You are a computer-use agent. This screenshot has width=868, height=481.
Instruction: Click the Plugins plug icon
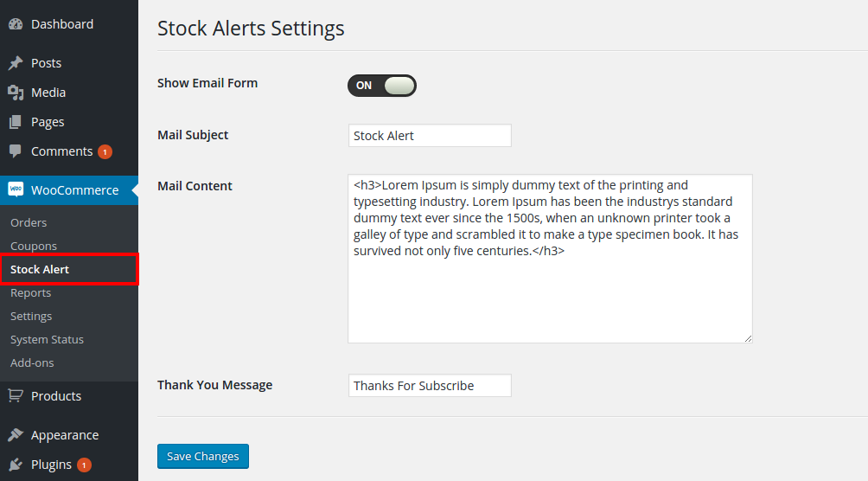[16, 465]
